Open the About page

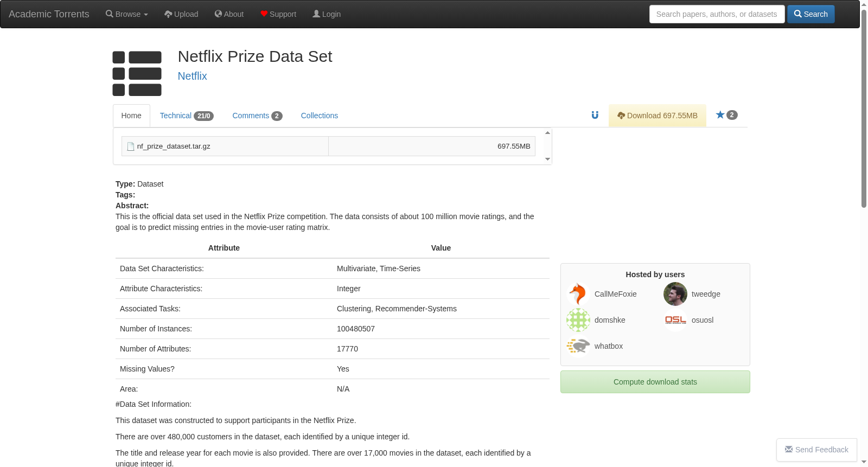(229, 14)
